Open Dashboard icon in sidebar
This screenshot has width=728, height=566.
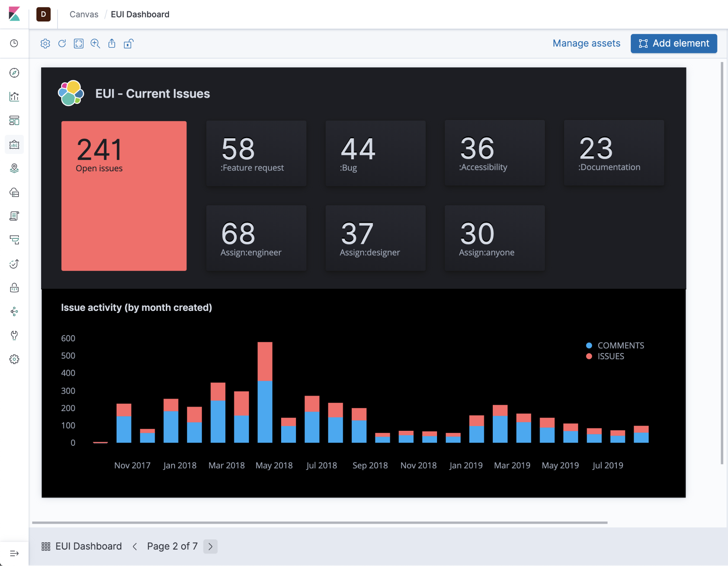click(x=14, y=121)
